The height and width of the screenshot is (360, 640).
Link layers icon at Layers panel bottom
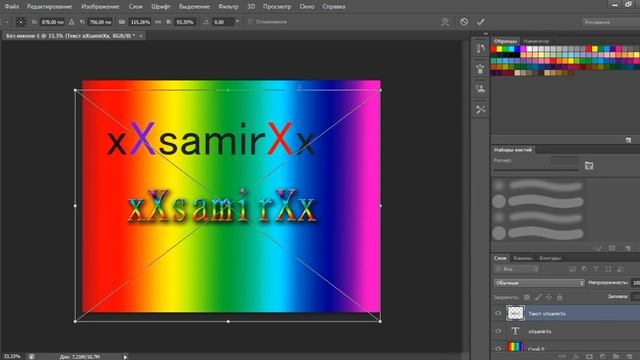tap(562, 356)
